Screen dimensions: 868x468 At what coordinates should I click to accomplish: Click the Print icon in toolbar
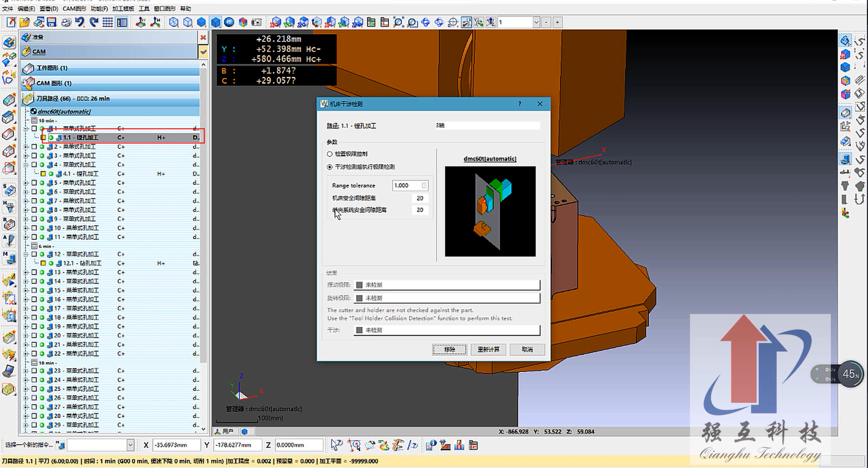(66, 22)
